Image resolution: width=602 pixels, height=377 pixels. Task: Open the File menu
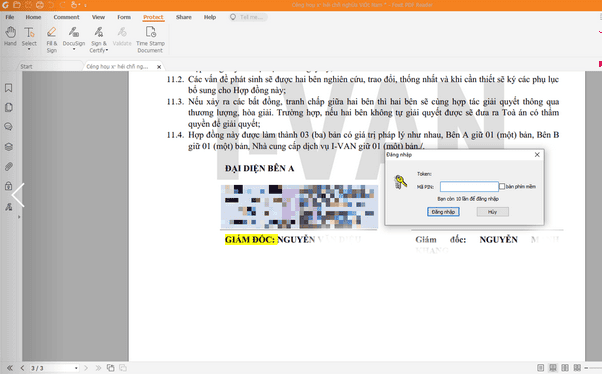coord(10,17)
